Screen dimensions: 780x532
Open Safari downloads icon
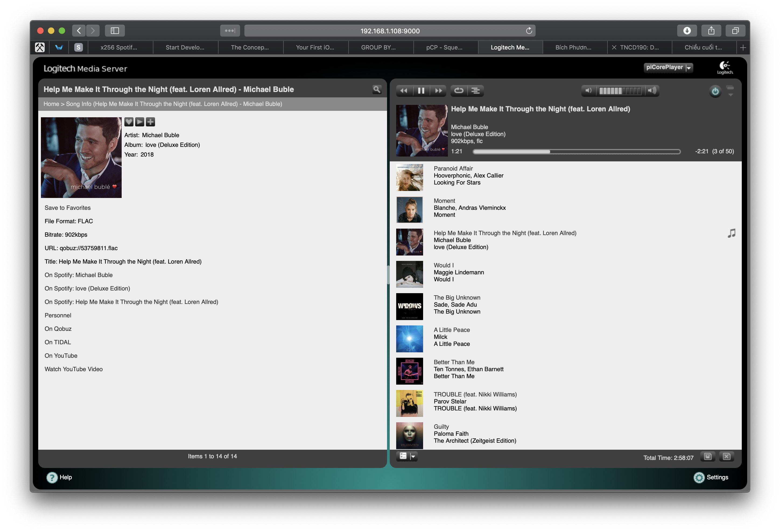[687, 31]
